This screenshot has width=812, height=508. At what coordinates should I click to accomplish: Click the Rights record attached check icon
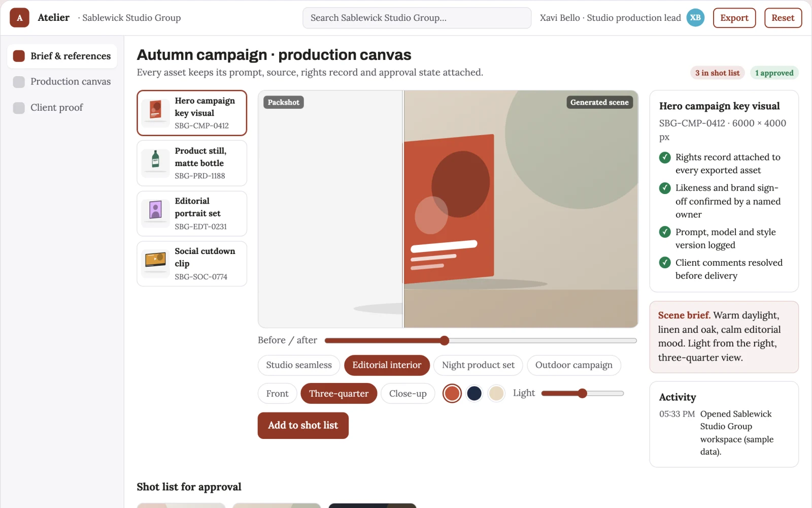pyautogui.click(x=665, y=157)
